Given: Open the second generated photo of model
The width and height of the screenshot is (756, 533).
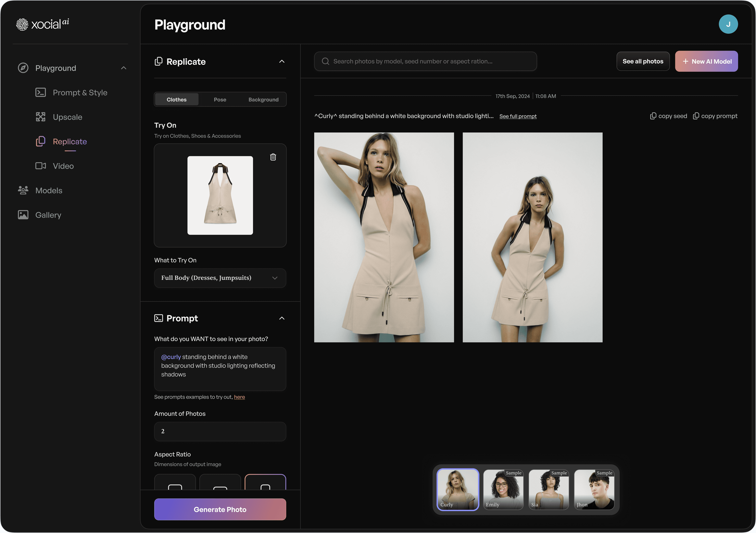Looking at the screenshot, I should point(532,237).
